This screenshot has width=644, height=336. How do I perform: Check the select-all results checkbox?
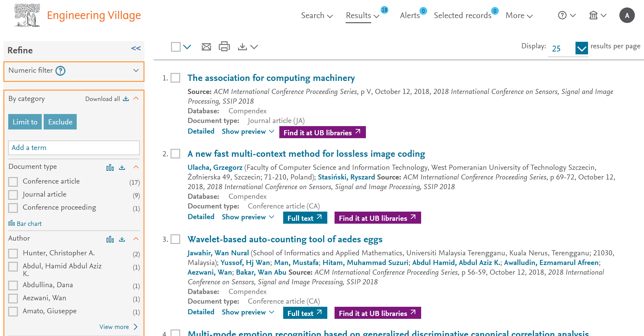176,47
